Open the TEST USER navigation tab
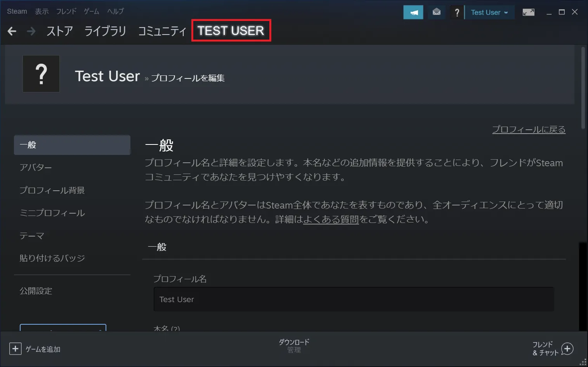Viewport: 588px width, 367px height. tap(231, 31)
